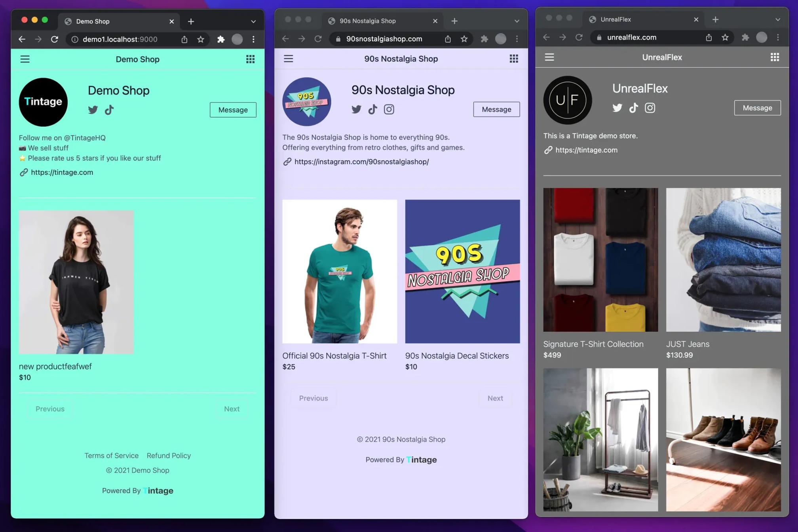The height and width of the screenshot is (532, 798).
Task: Click Message button on 90s Nostalgia Shop
Action: coord(496,109)
